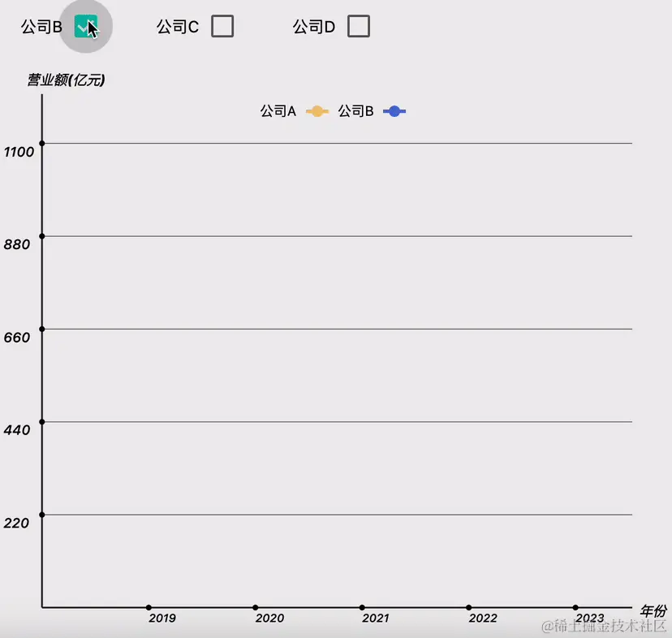Click the 公司D label text
Image resolution: width=672 pixels, height=638 pixels.
click(x=312, y=25)
